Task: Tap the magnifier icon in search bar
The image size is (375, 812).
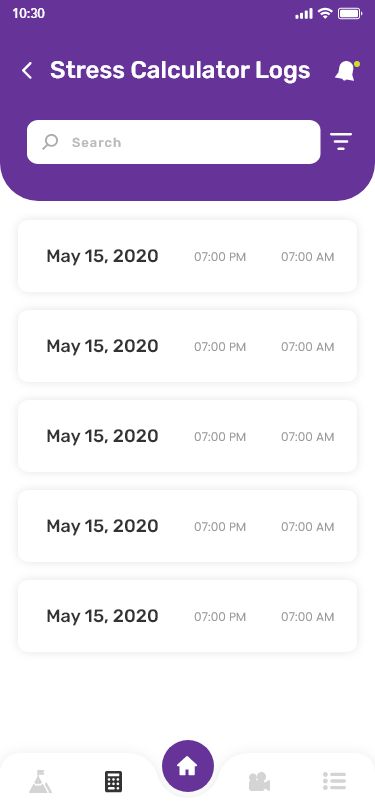Action: tap(50, 142)
